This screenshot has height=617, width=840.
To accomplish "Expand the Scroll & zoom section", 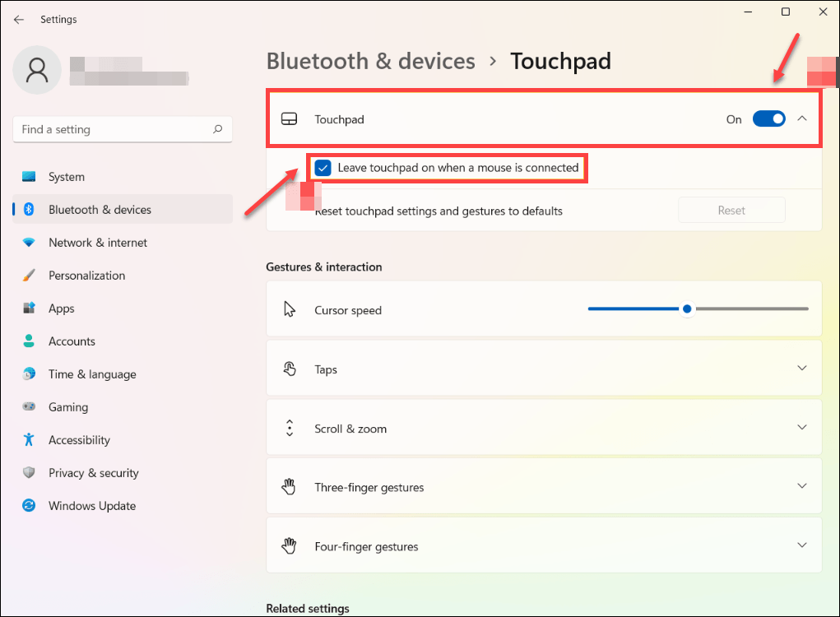I will pos(802,428).
